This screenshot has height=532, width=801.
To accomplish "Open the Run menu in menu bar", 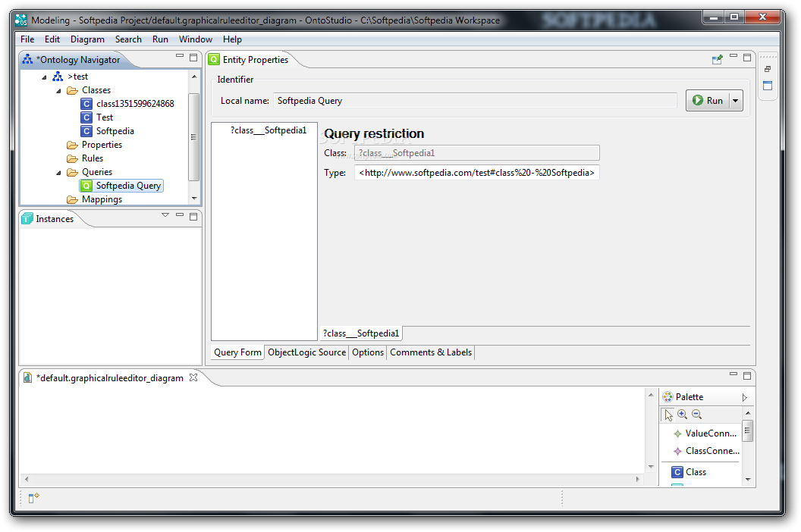I will point(160,39).
